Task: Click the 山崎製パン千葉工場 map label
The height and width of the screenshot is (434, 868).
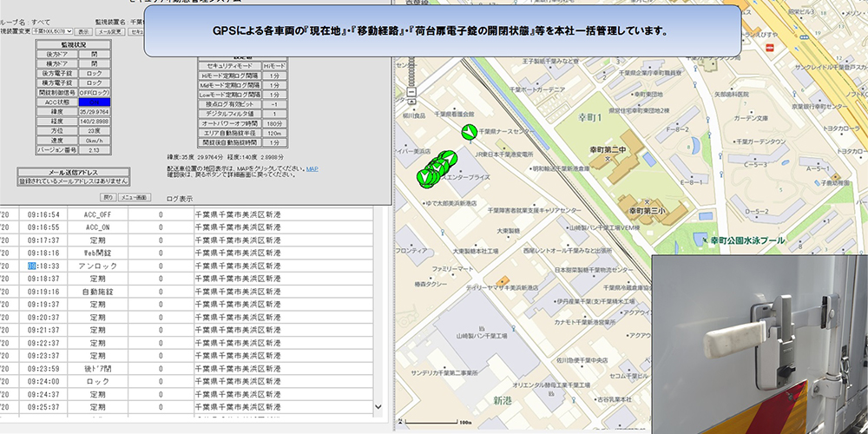Action: tap(482, 336)
